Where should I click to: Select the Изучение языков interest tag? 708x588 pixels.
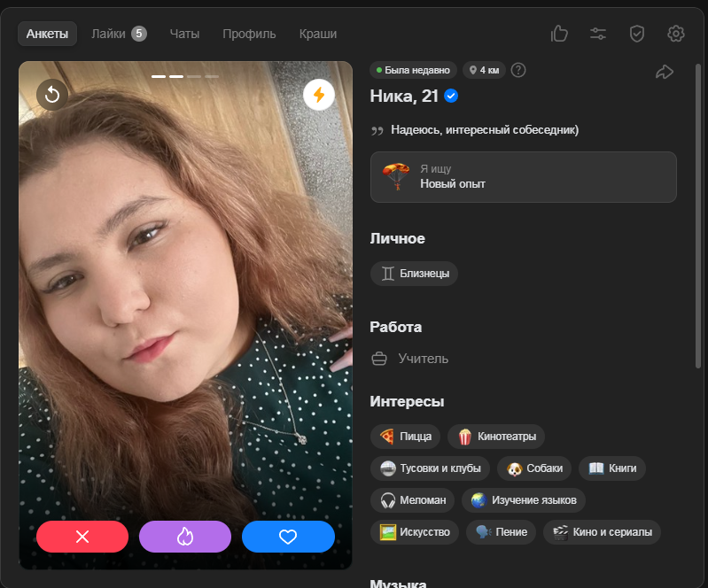(524, 500)
